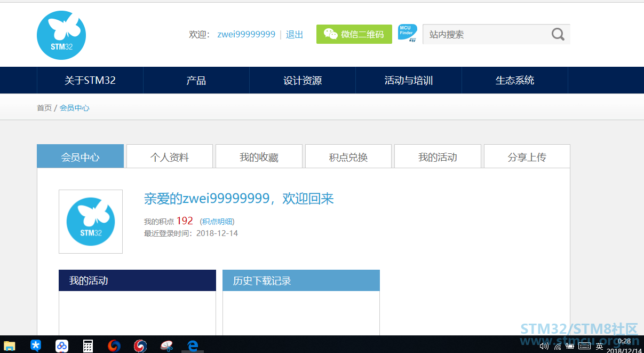Open the 产品 navigation menu
Screen dimensions: 644x353
[x=196, y=80]
